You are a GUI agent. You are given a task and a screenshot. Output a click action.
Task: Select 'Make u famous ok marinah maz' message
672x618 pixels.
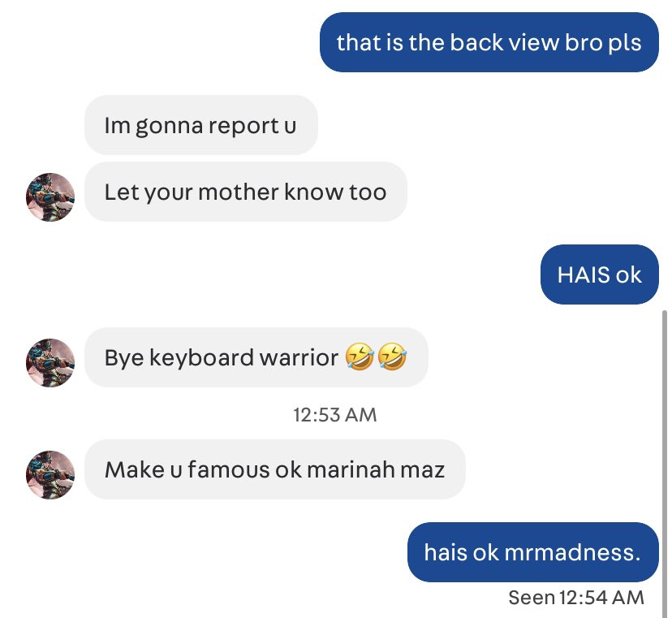tap(274, 469)
